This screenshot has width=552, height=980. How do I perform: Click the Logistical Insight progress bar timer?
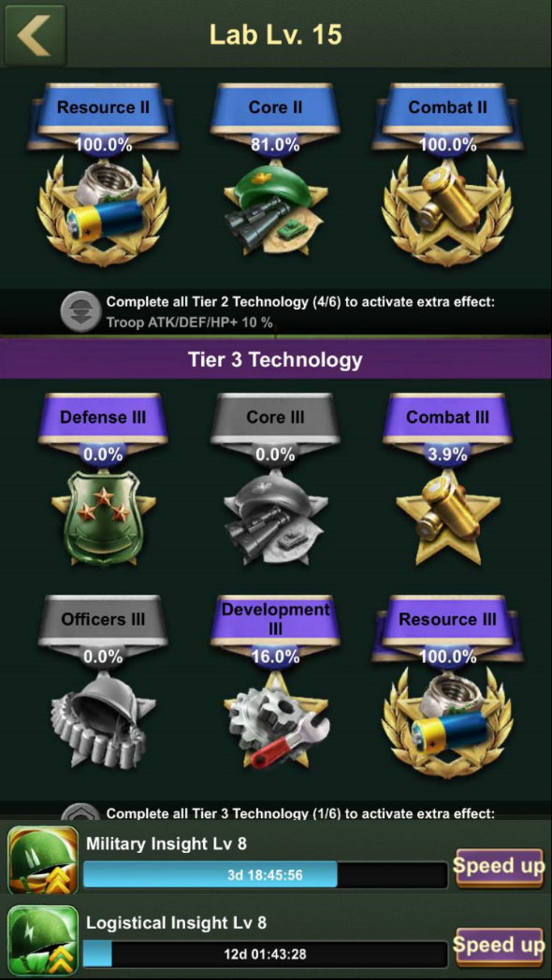tap(265, 955)
